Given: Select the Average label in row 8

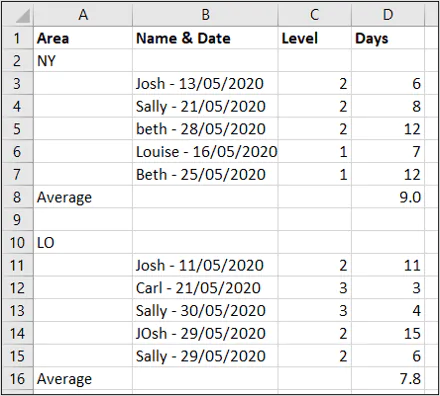Looking at the screenshot, I should (83, 197).
